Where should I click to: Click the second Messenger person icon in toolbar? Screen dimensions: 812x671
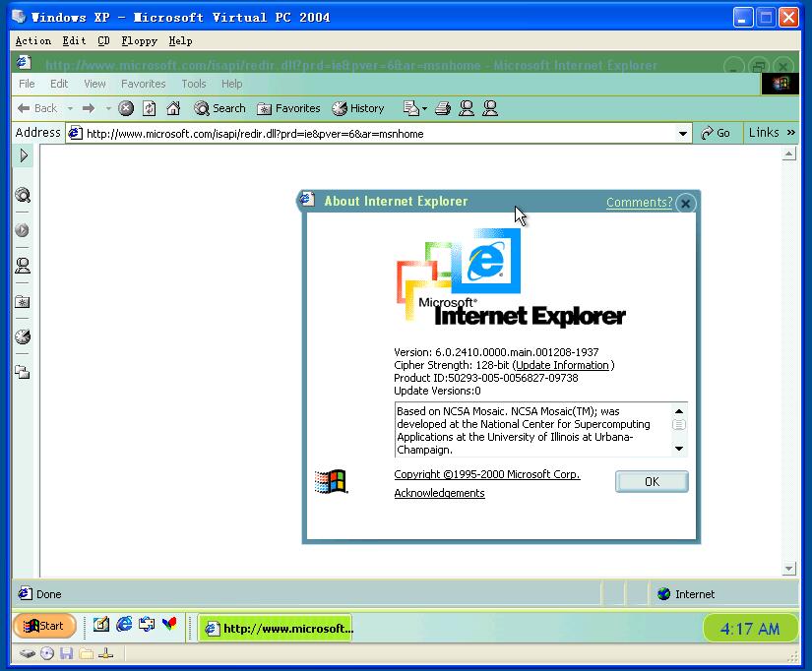pyautogui.click(x=490, y=108)
